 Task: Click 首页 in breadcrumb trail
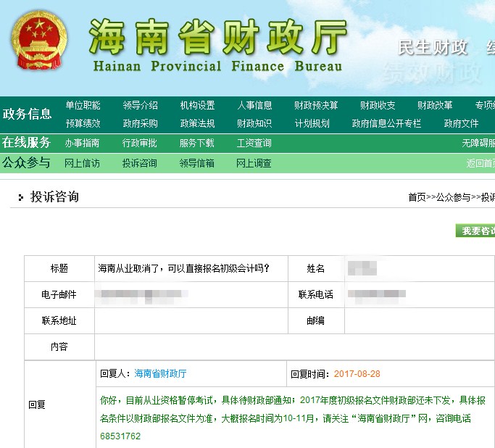coord(417,197)
